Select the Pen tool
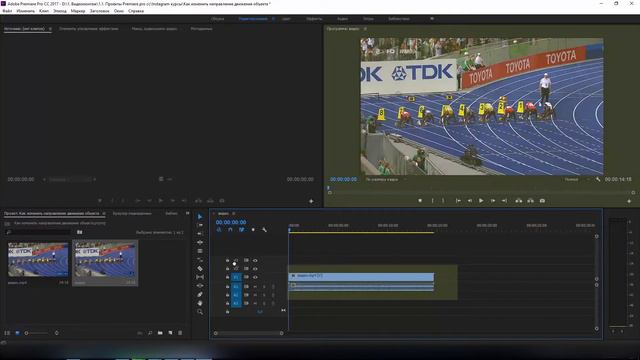The height and width of the screenshot is (360, 640). (200, 294)
